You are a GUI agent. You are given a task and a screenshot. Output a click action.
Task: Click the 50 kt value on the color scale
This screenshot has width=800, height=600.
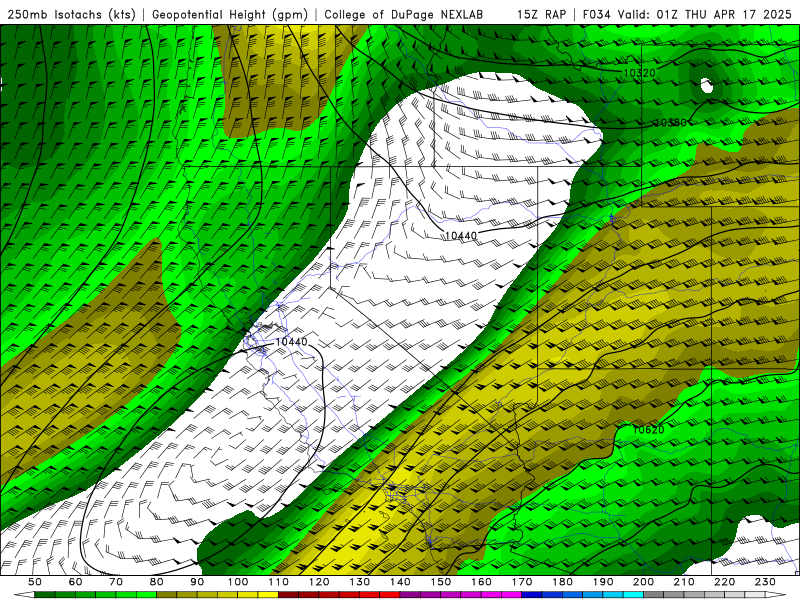tap(35, 582)
